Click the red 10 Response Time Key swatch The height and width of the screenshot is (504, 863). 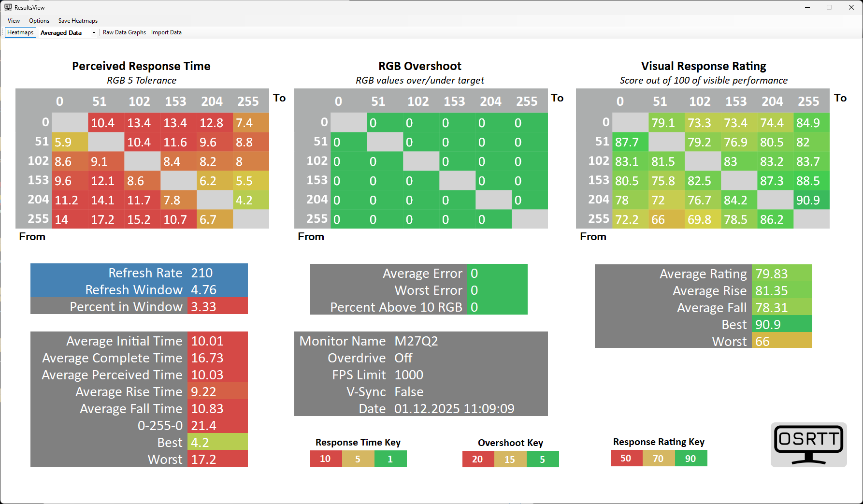pyautogui.click(x=326, y=459)
